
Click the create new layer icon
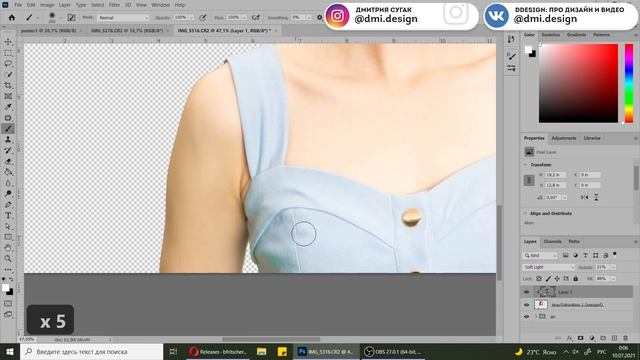614,338
